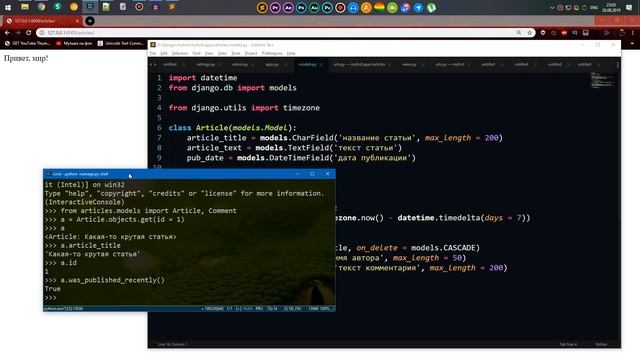Click the rainbow-colored pinned icon
This screenshot has height=360, width=640.
click(379, 7)
